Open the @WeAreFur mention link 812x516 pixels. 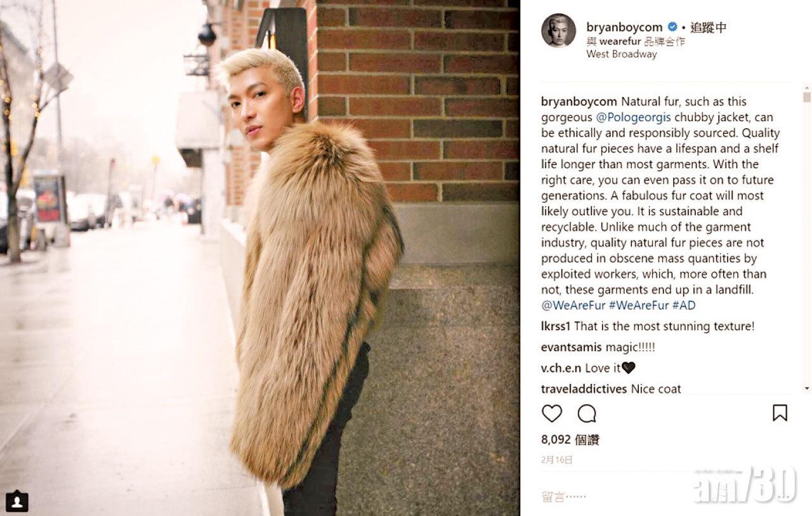(573, 305)
